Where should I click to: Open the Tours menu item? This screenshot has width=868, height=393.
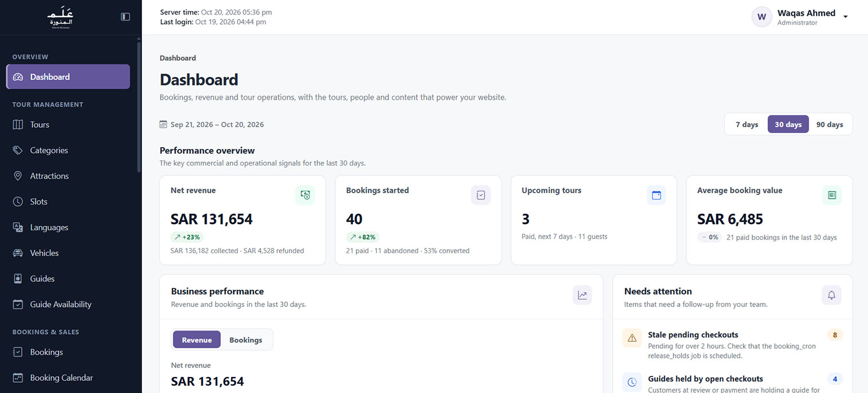point(68,124)
